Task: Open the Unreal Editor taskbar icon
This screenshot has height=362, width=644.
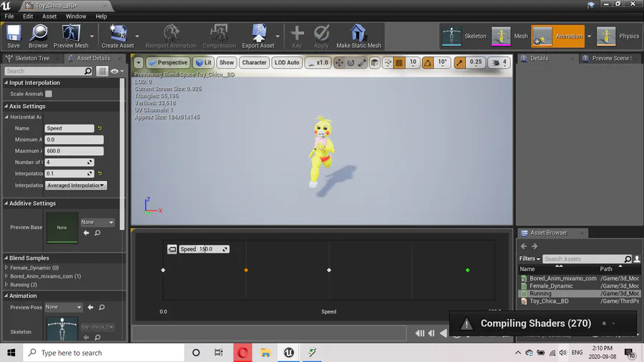Action: tap(289, 353)
